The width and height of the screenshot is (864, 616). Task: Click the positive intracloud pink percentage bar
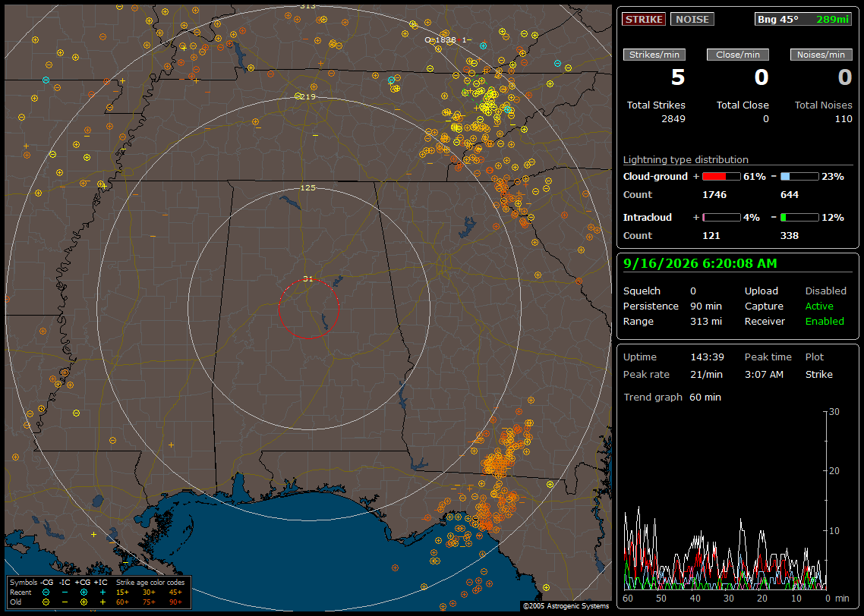(721, 218)
